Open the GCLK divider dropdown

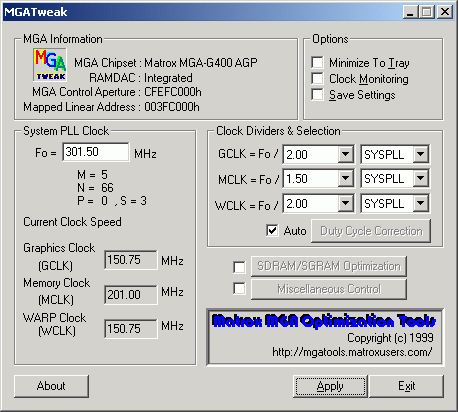click(x=345, y=154)
